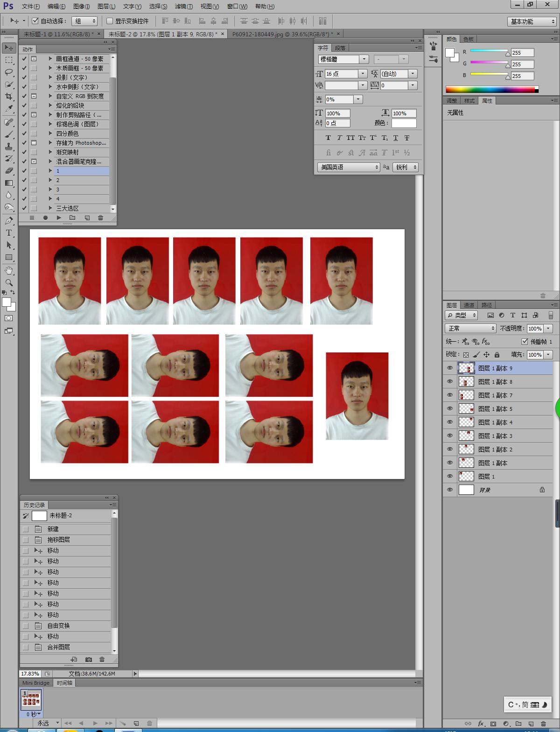Delete the selected layer with trash icon
The image size is (560, 732).
point(543,724)
